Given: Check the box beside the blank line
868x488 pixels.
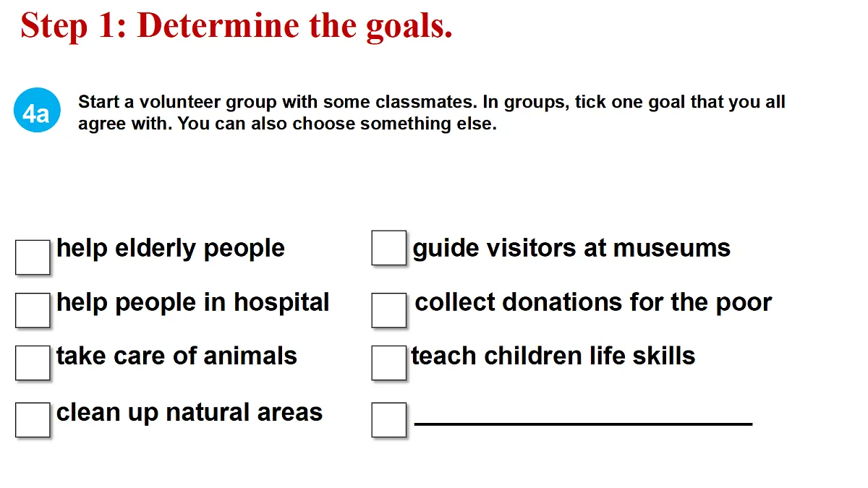Looking at the screenshot, I should [x=389, y=420].
